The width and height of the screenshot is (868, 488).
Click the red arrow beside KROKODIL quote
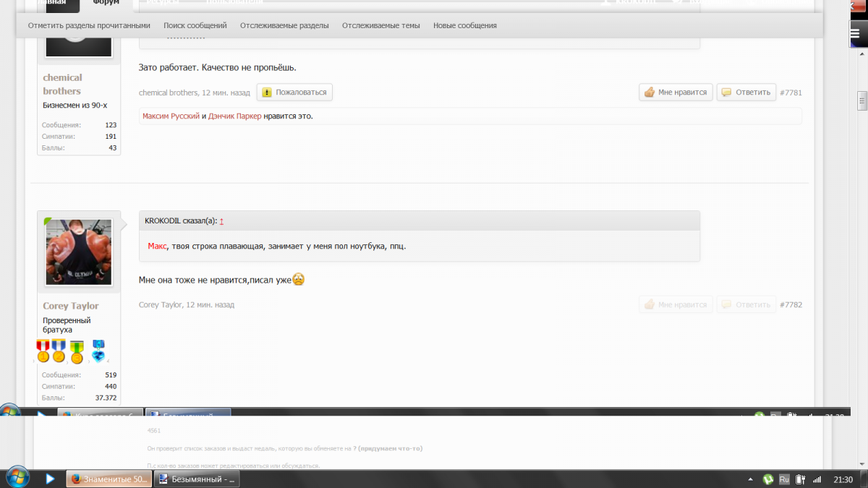click(x=221, y=221)
